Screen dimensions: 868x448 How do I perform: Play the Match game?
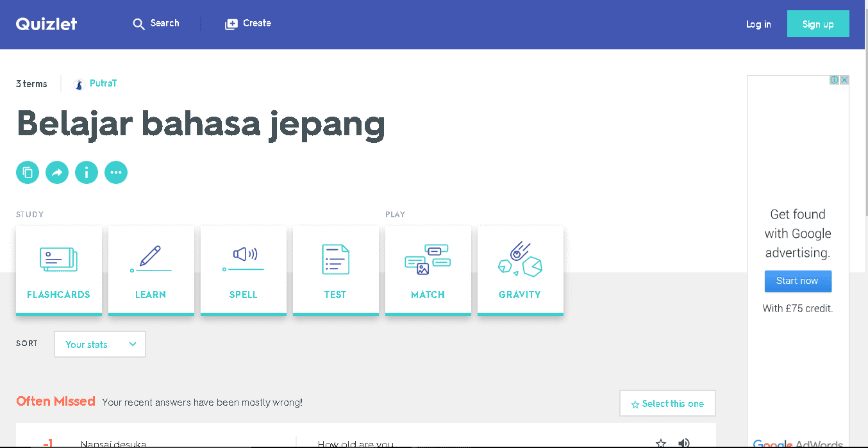pos(428,270)
